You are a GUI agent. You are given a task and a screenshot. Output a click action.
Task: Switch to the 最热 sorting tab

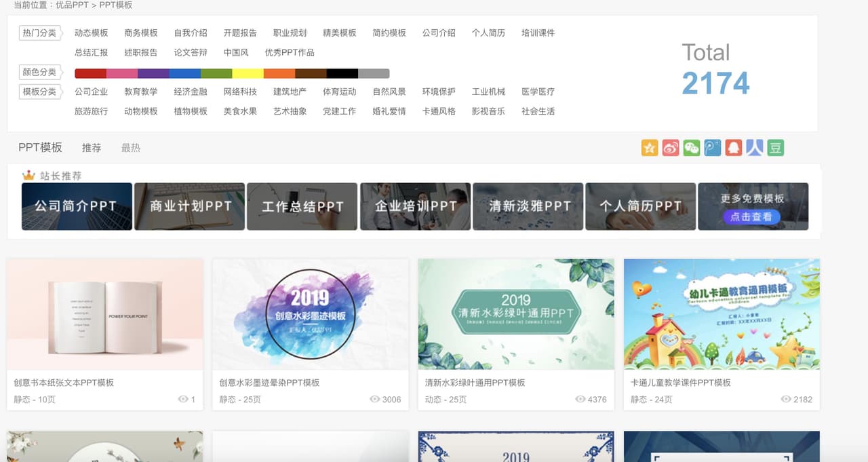point(131,148)
